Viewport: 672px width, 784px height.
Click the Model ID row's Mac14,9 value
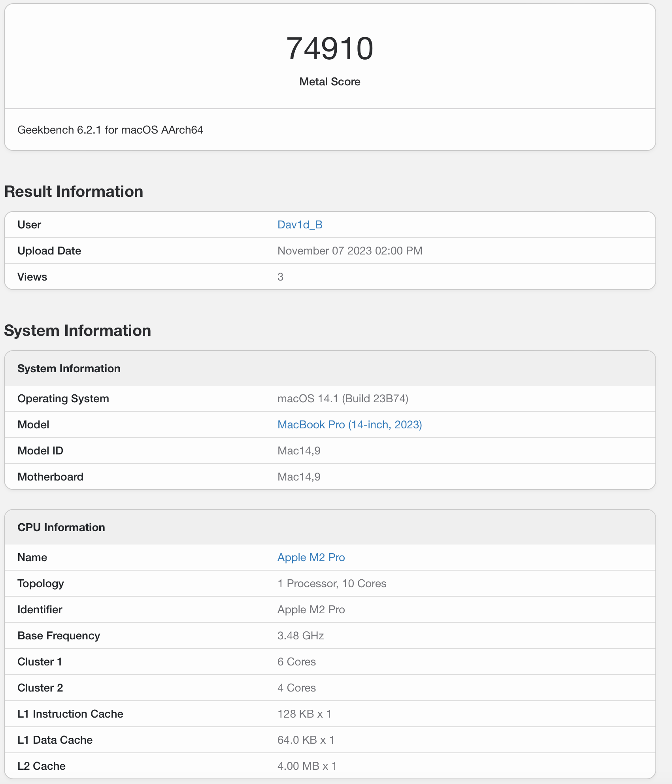click(299, 450)
